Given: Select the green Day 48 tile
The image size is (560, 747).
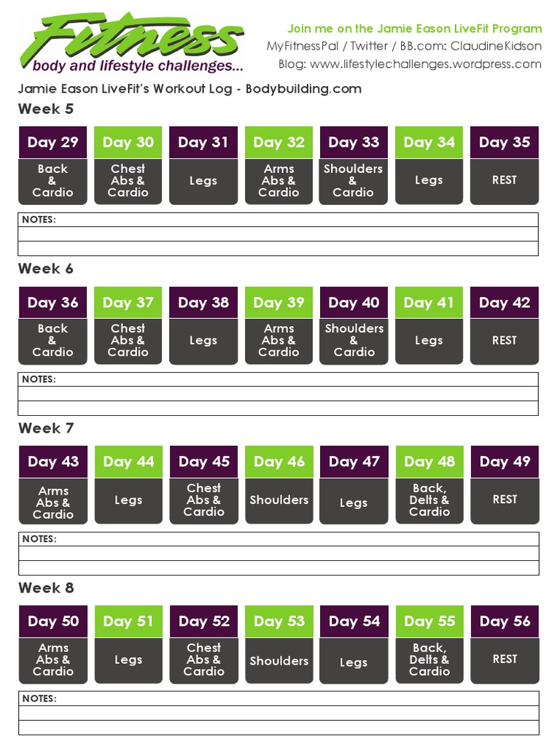Looking at the screenshot, I should click(429, 462).
